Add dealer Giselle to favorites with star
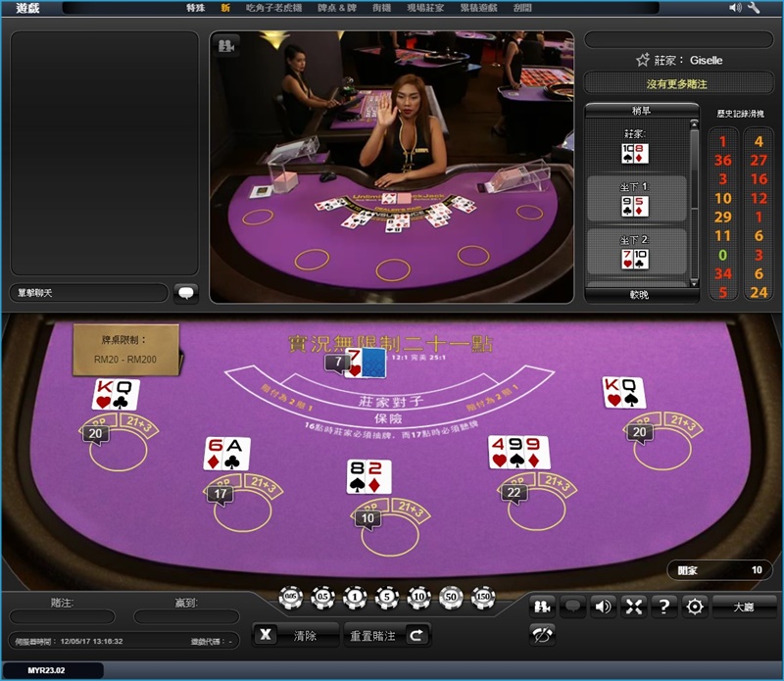Image resolution: width=784 pixels, height=681 pixels. point(643,60)
